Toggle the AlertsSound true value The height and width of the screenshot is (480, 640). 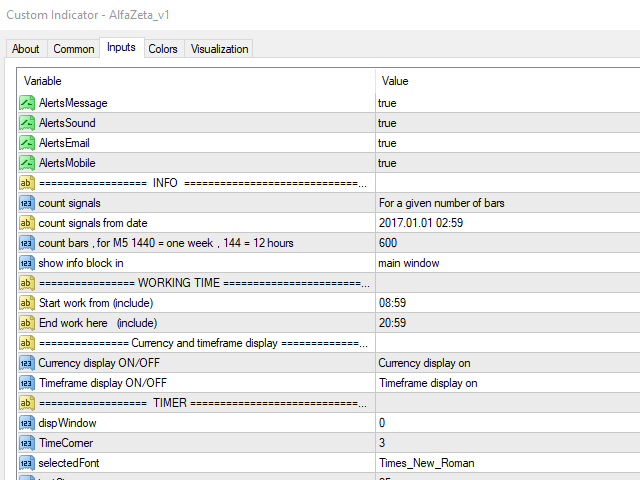coord(387,123)
